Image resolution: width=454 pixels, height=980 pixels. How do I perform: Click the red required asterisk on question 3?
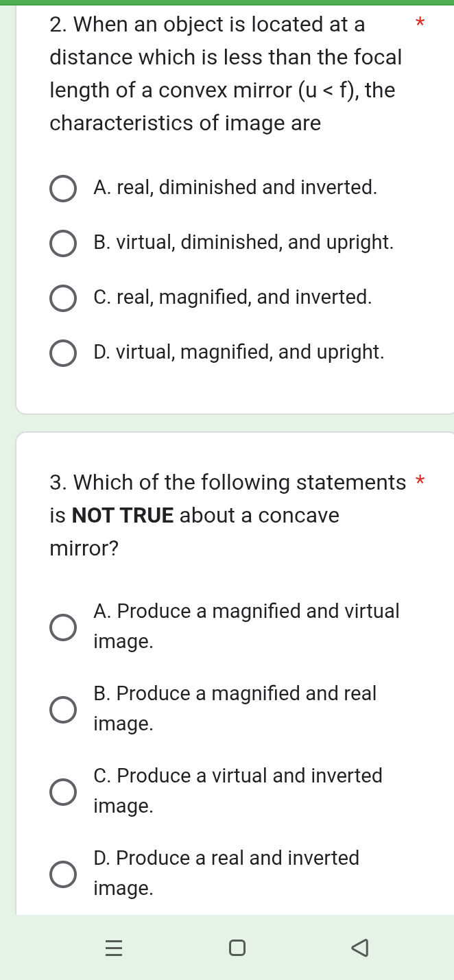click(420, 480)
